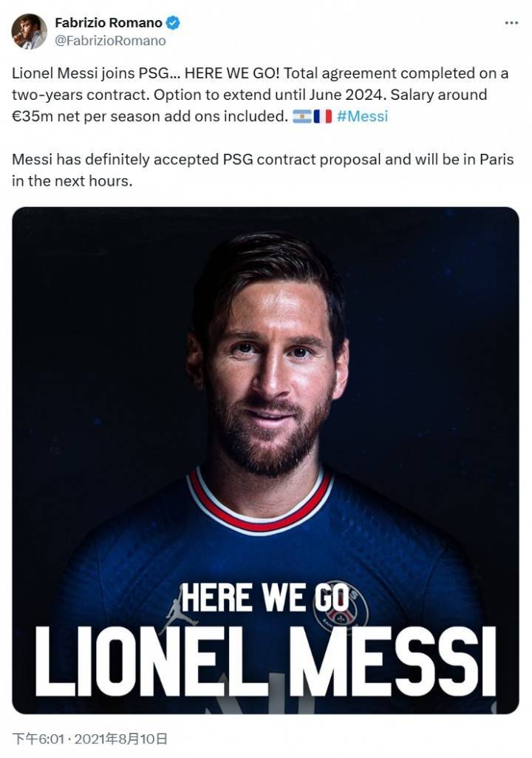Click the blue verified badge
Viewport: 532px width, 758px height.
point(172,23)
